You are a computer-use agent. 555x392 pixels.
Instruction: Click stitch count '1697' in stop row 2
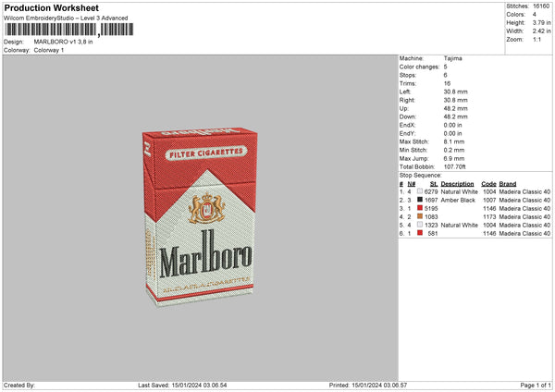point(431,201)
